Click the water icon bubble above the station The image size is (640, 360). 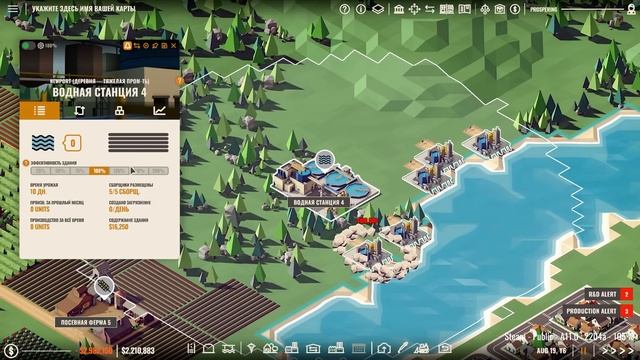tap(324, 160)
